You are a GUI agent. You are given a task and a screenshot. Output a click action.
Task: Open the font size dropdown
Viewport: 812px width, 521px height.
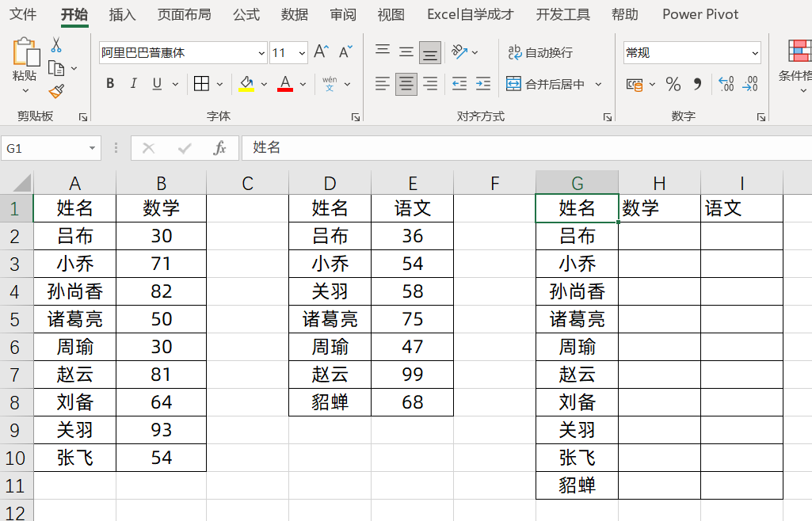click(302, 53)
